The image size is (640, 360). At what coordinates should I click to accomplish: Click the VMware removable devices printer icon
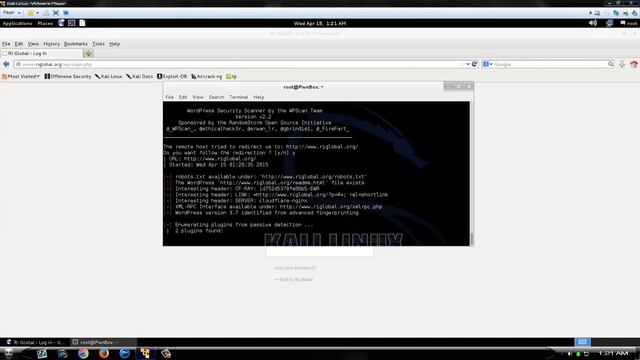(x=625, y=13)
